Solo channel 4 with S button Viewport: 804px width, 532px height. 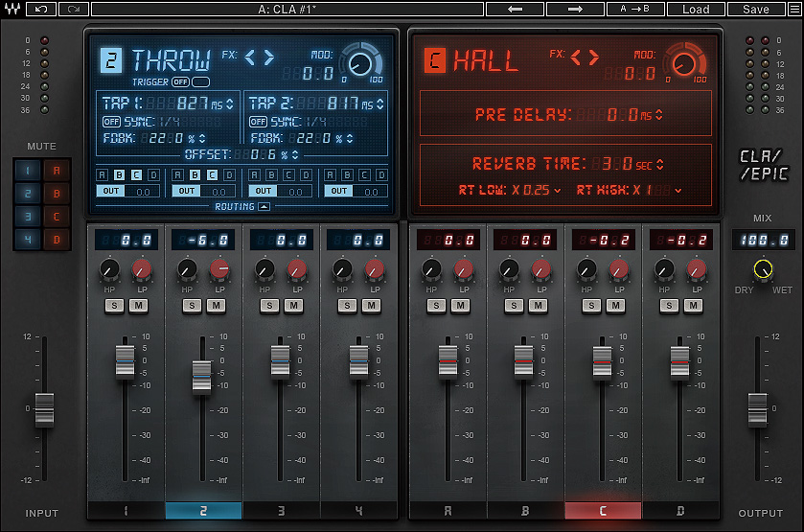[347, 306]
